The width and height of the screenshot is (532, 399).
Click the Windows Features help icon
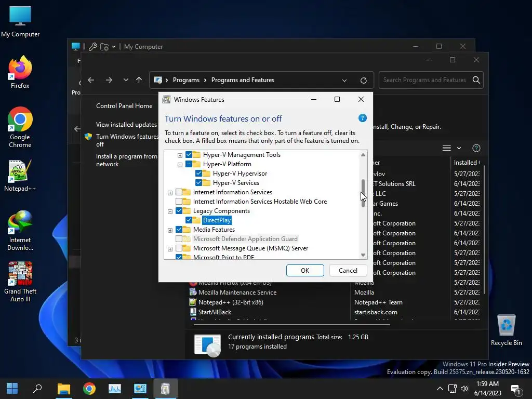[x=362, y=118]
